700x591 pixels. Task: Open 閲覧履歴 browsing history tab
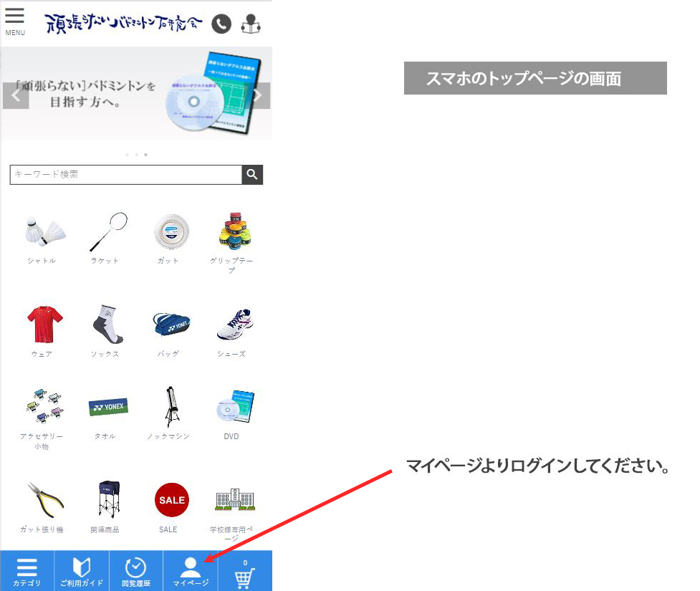click(135, 571)
